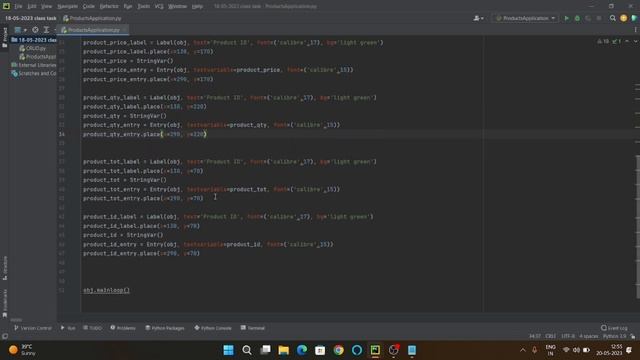Screen dimensions: 640x360
Task: Open the Run tool window tab
Action: coord(68,328)
